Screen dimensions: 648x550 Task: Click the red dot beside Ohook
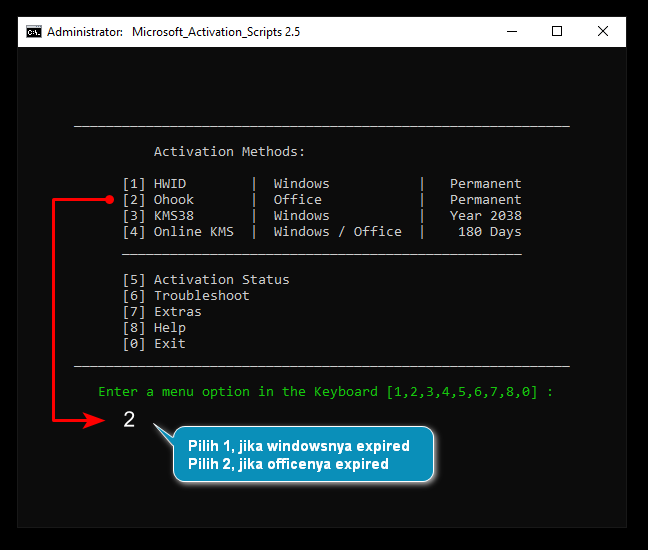click(110, 200)
